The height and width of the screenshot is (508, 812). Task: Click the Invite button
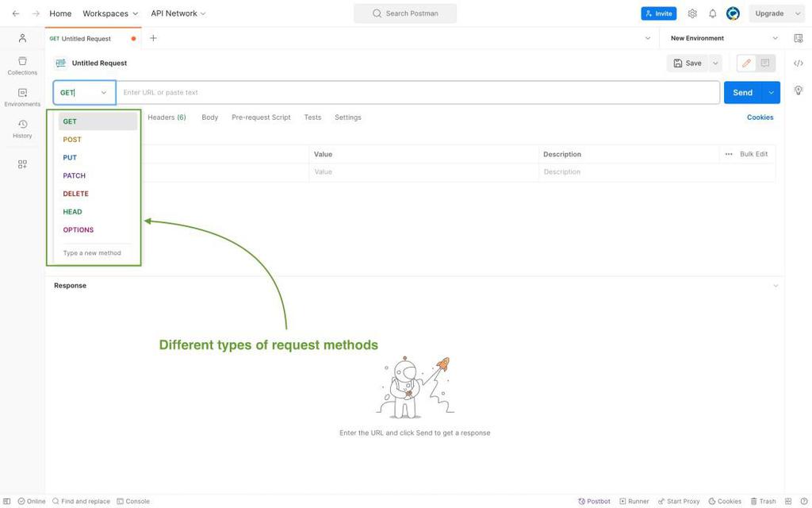(x=659, y=13)
